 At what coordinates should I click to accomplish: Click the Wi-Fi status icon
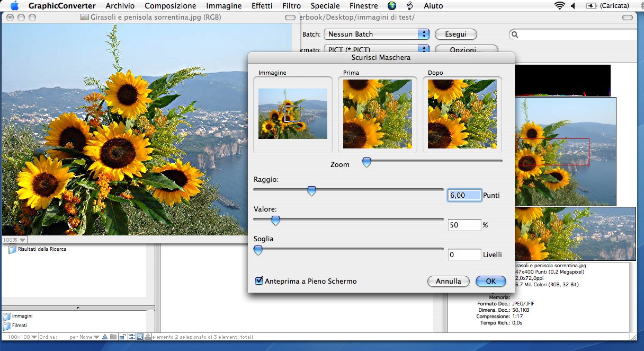(559, 6)
